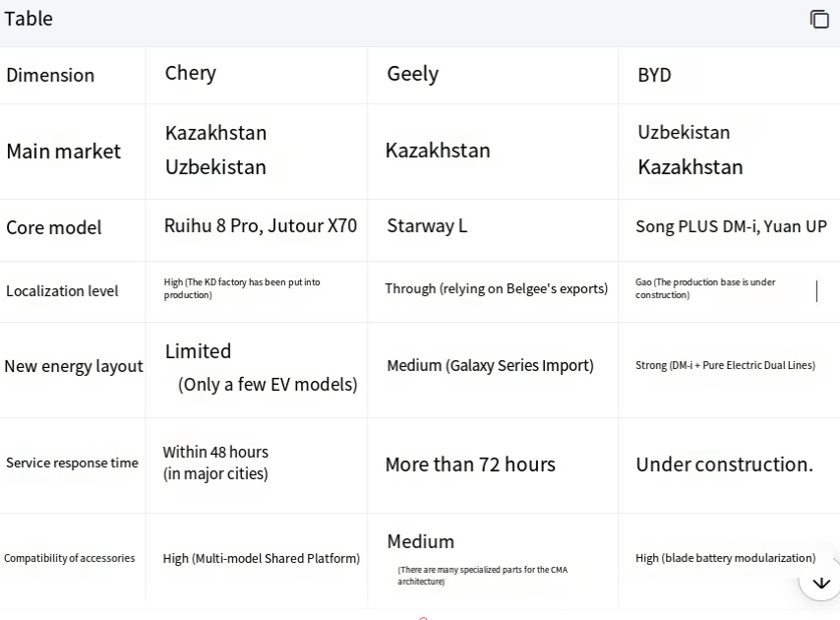This screenshot has height=620, width=840.
Task: Click the Localization level row label
Action: 62,291
